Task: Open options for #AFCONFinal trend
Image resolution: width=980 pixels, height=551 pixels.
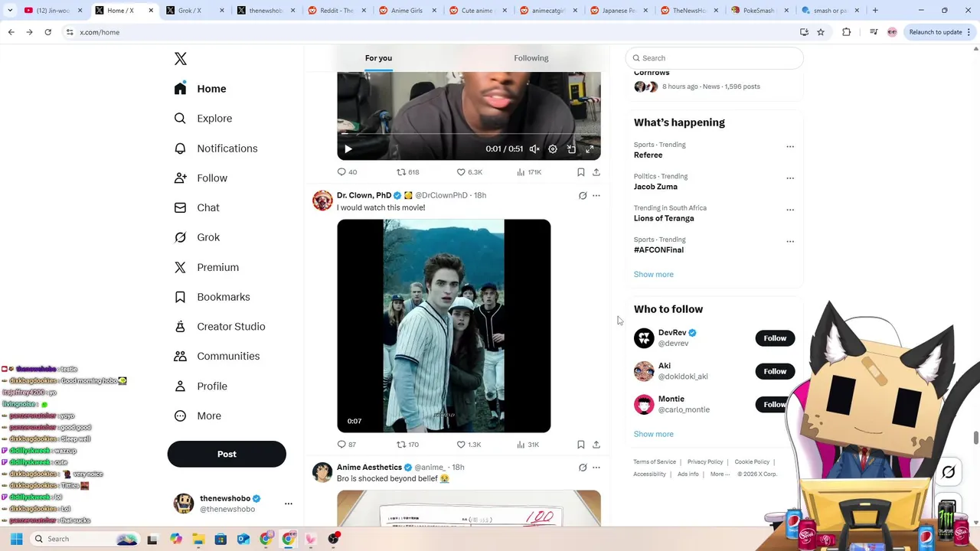Action: (790, 242)
